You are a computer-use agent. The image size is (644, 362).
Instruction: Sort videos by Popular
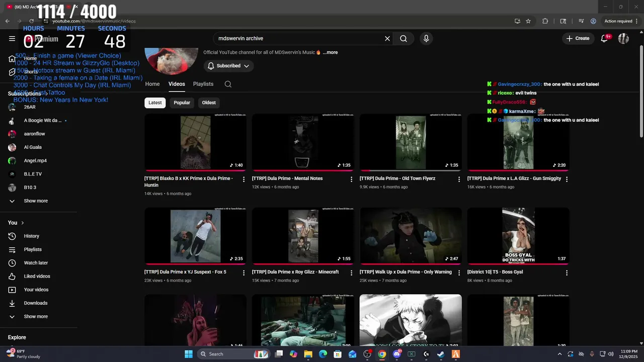tap(182, 103)
